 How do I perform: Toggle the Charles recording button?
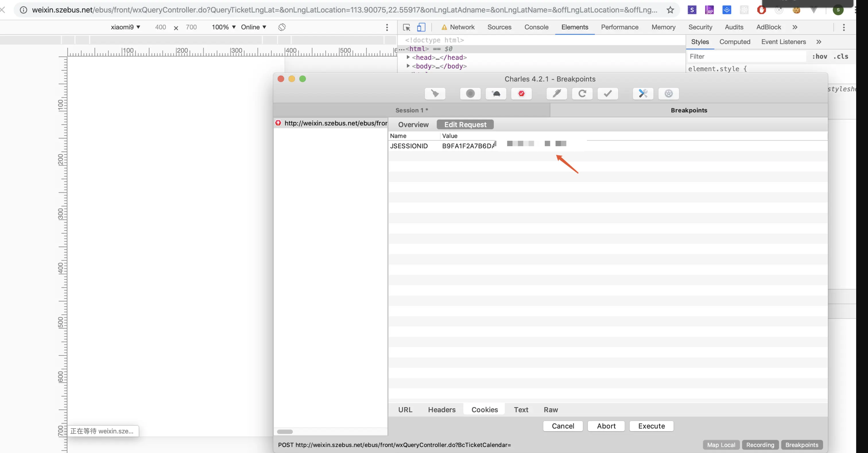(470, 93)
